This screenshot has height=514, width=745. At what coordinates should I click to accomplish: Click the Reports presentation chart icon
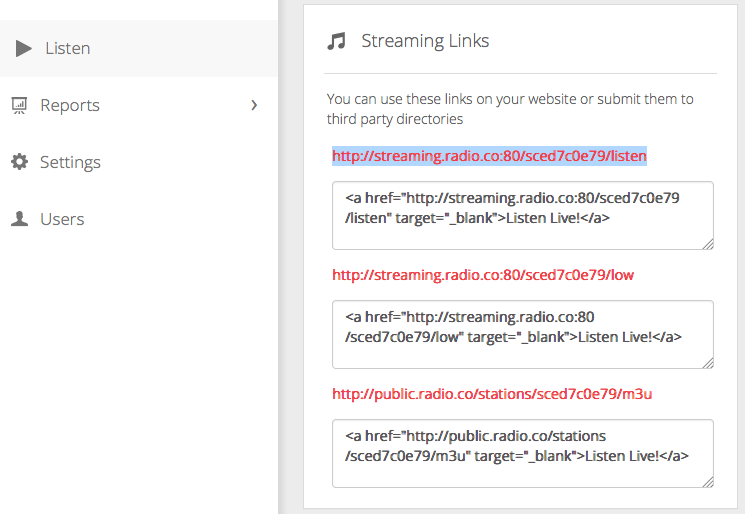[x=19, y=105]
